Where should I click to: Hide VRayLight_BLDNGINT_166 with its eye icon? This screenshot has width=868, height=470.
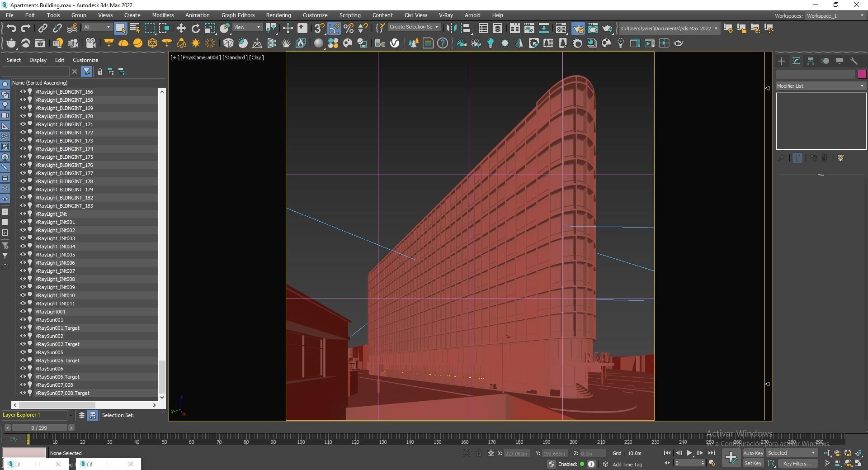23,91
